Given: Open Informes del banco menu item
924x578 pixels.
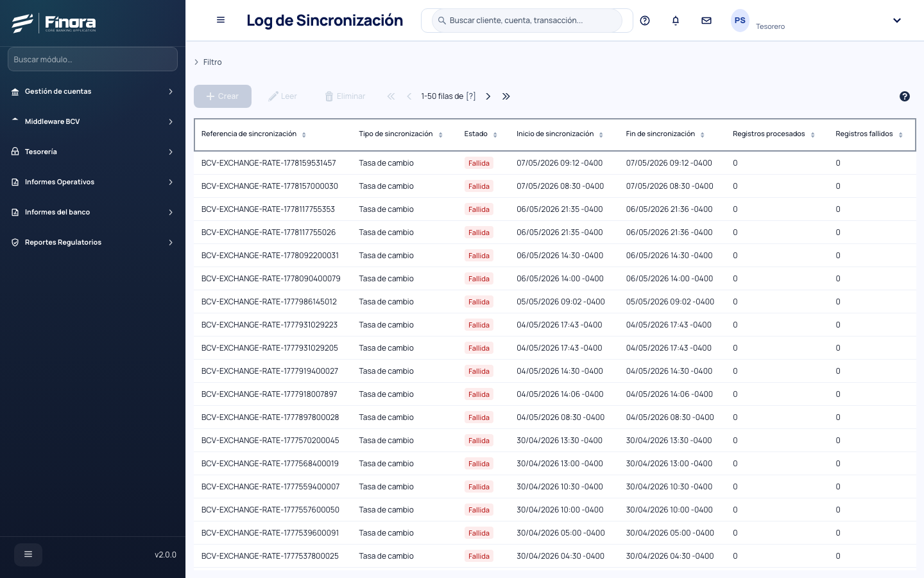Looking at the screenshot, I should point(92,212).
